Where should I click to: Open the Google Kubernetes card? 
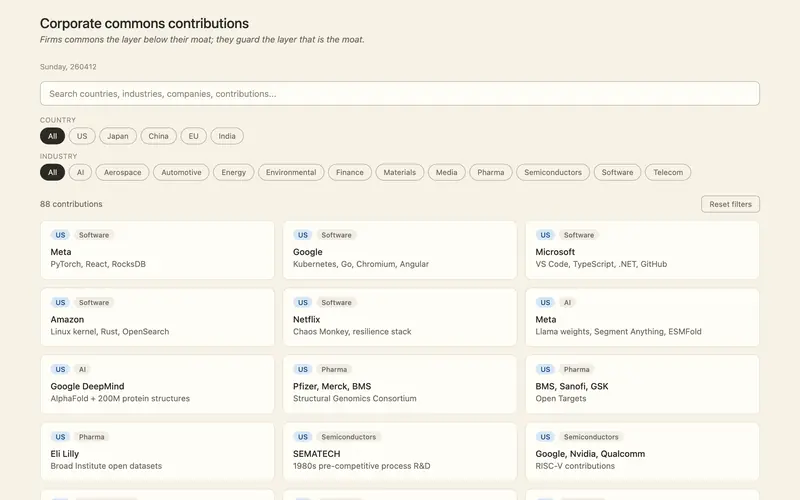399,250
